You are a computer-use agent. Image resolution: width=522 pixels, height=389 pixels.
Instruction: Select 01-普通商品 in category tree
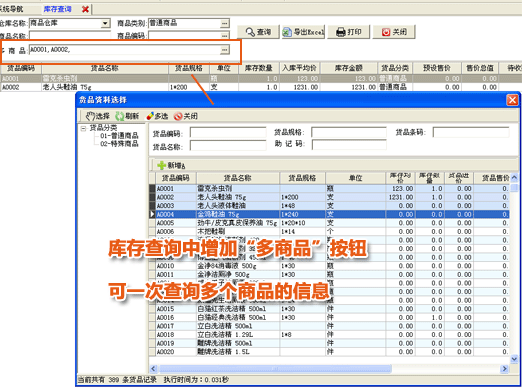point(119,136)
